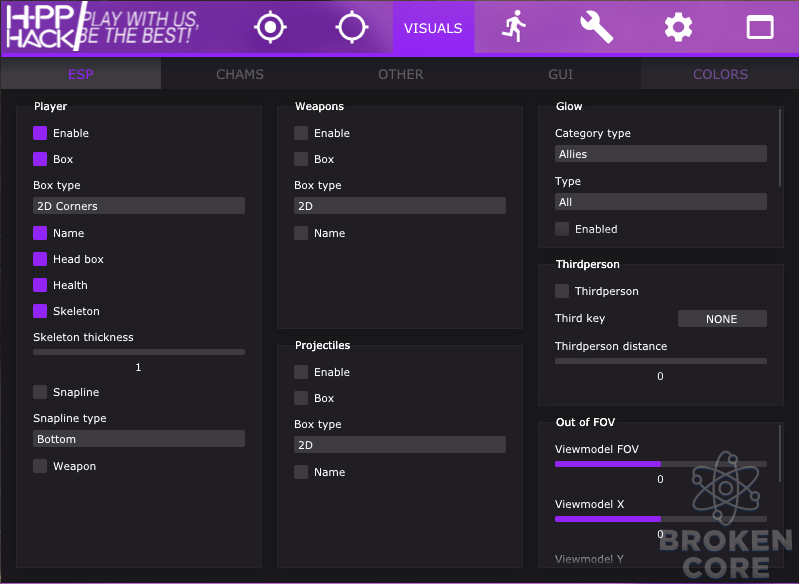
Task: Switch to the OTHER sub-tab
Action: tap(401, 74)
